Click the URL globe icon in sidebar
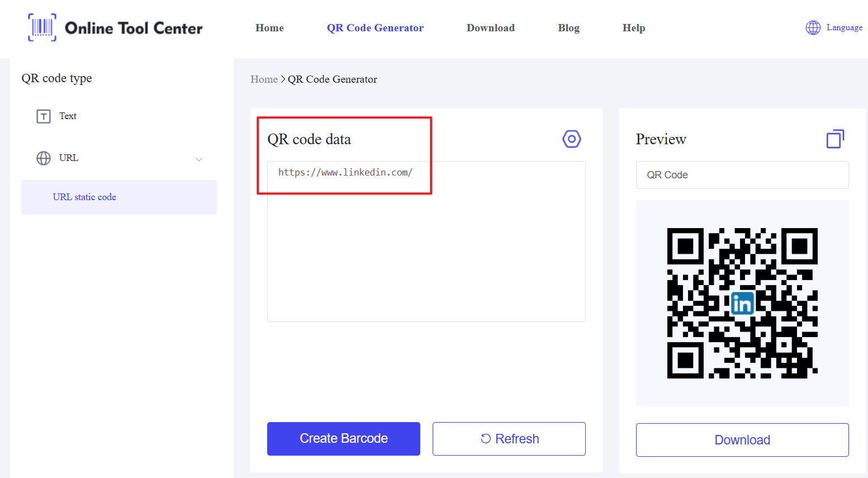 point(44,158)
